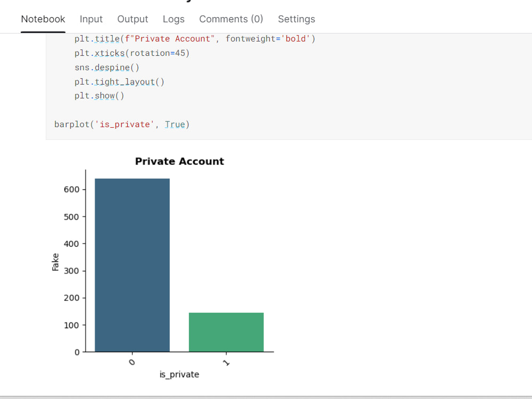Viewport: 532px width, 399px height.
Task: Select the Notebook tab
Action: [43, 19]
